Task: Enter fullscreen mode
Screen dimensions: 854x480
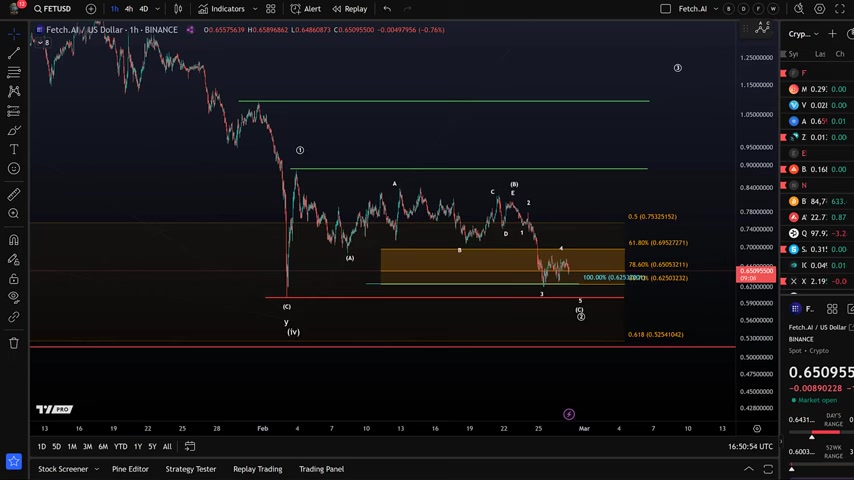Action: tap(840, 9)
